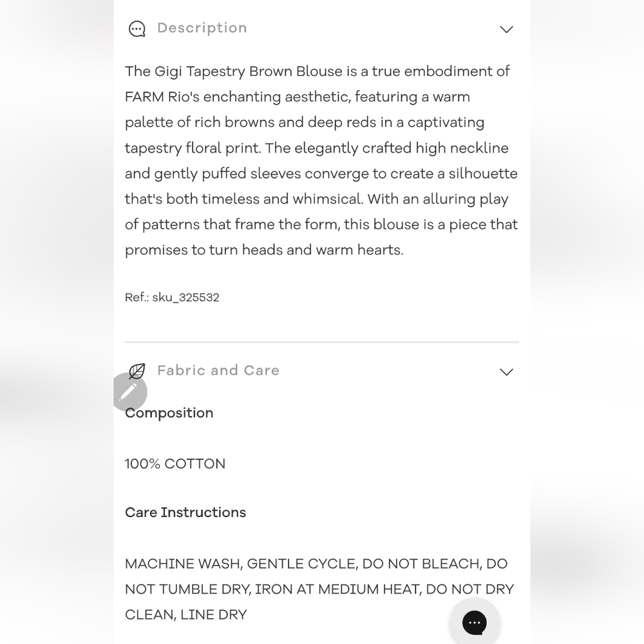Click the 'CLEAN, LINE DRY' text

click(185, 615)
